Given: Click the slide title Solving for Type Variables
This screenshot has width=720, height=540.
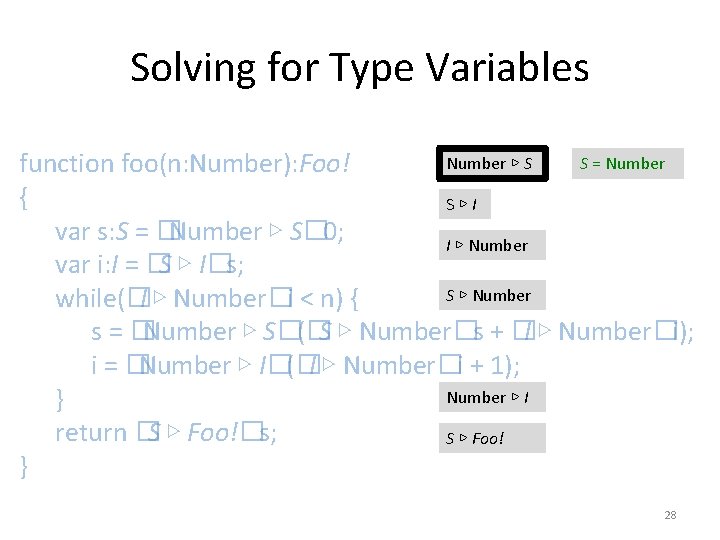Looking at the screenshot, I should coord(359,68).
